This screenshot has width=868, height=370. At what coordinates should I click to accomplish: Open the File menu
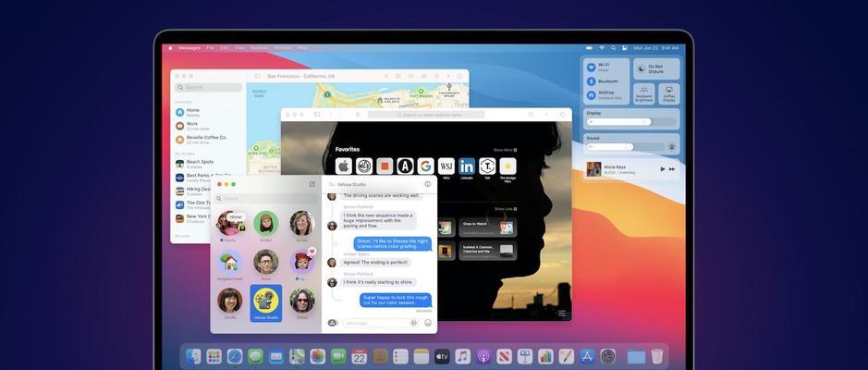(211, 48)
